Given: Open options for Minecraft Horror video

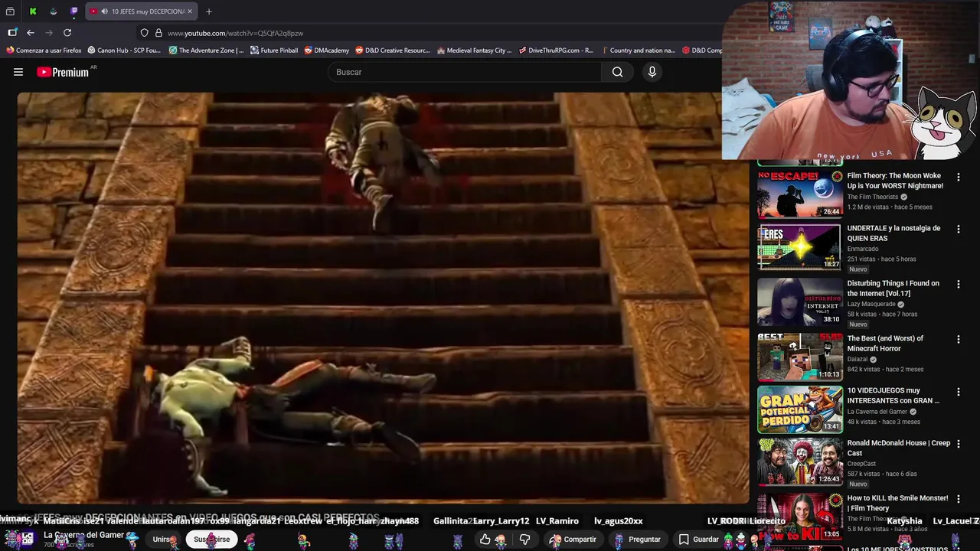Looking at the screenshot, I should (958, 339).
